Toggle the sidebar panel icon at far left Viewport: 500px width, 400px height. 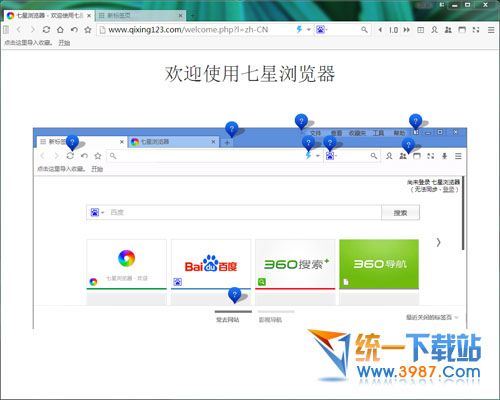(x=6, y=30)
